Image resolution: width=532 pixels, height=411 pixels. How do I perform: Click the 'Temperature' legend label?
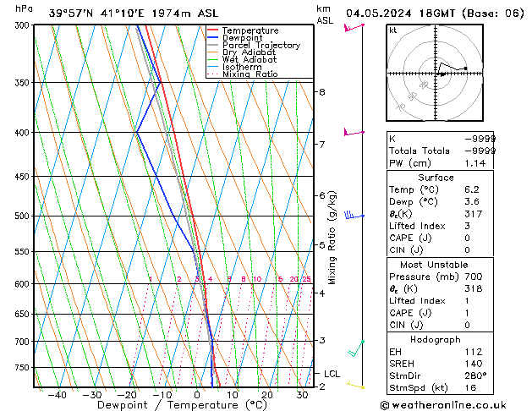click(x=250, y=30)
